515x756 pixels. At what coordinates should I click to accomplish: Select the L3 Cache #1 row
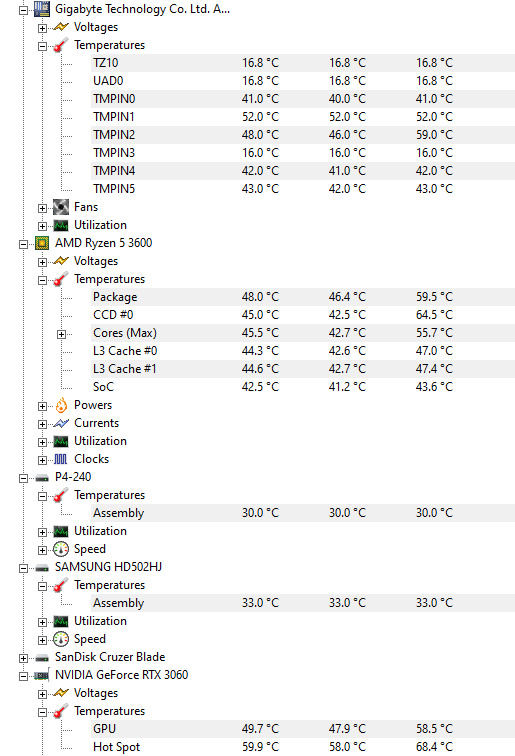point(303,369)
